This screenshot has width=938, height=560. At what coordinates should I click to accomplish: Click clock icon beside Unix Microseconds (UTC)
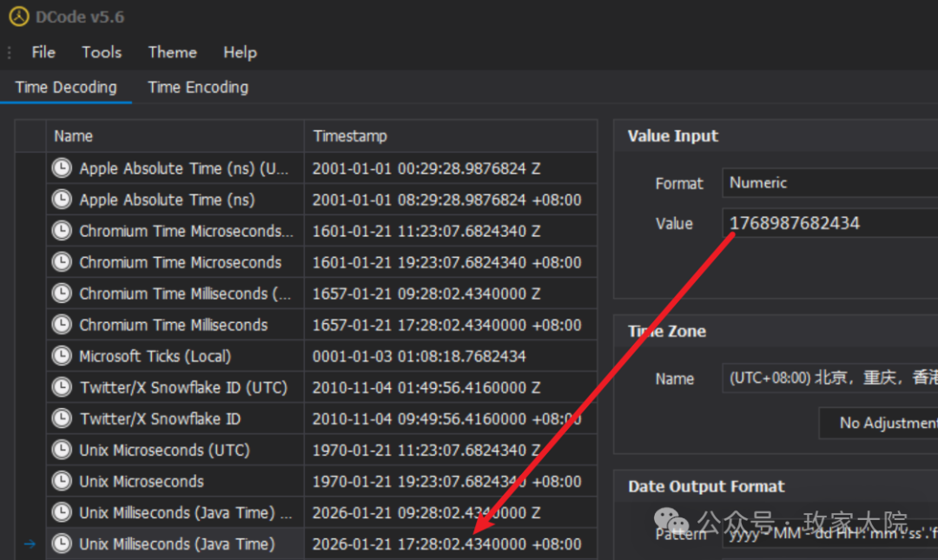(x=62, y=450)
